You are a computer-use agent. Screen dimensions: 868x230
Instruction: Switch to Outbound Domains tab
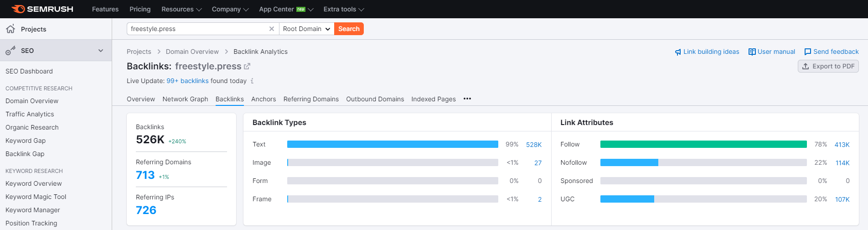pos(375,99)
